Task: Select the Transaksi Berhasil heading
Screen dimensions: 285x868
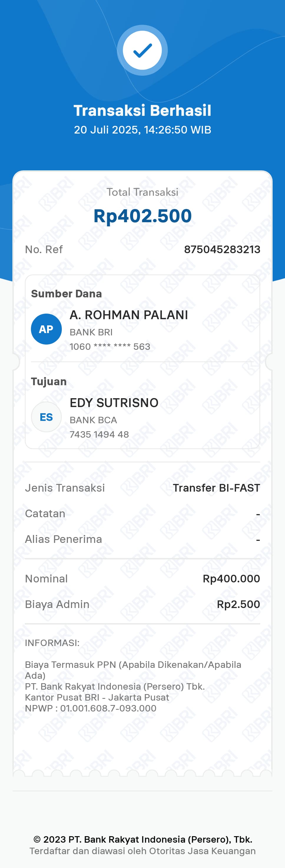Action: pyautogui.click(x=142, y=111)
